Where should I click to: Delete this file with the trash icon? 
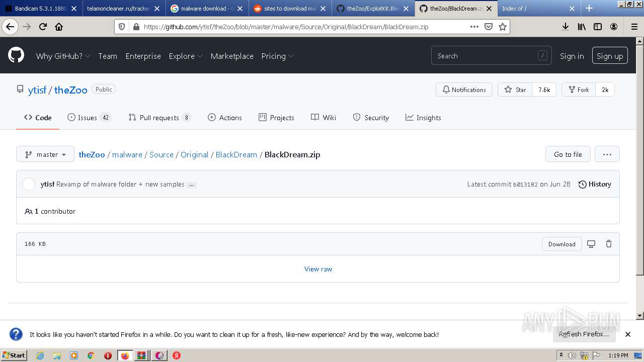click(609, 244)
